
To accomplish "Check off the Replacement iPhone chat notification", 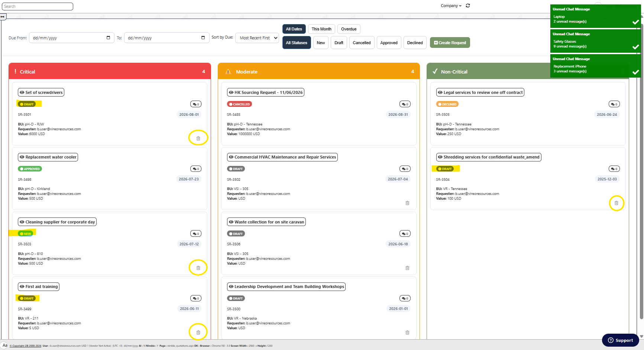I will pyautogui.click(x=635, y=72).
